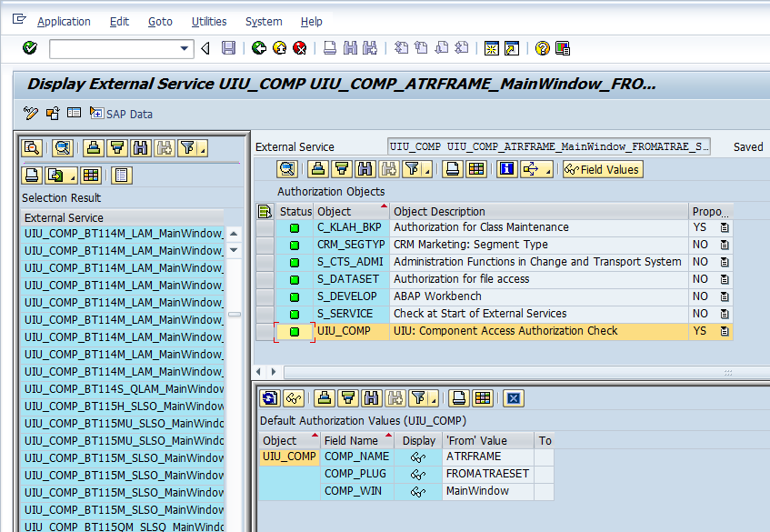This screenshot has height=532, width=770.
Task: Click the External Service text field
Action: 548,146
